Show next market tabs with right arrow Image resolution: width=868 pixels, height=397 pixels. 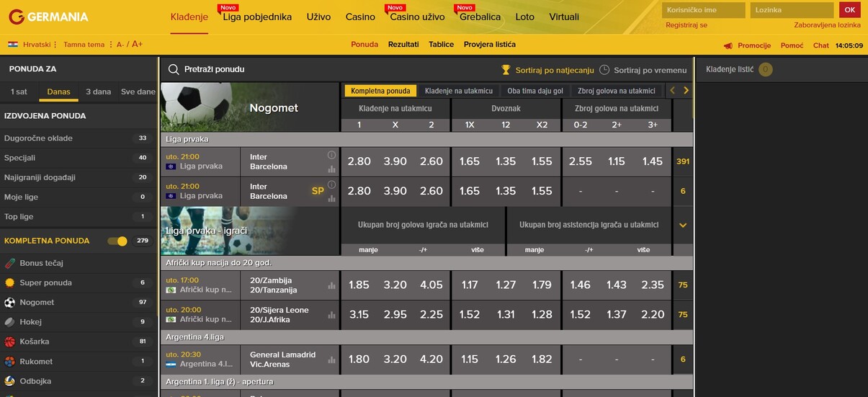coord(686,91)
